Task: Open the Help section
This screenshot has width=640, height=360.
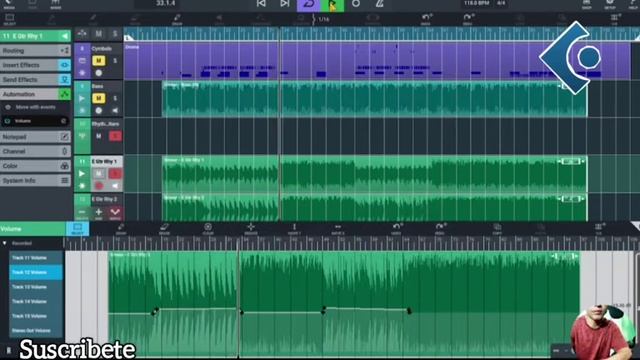Action: pyautogui.click(x=633, y=5)
